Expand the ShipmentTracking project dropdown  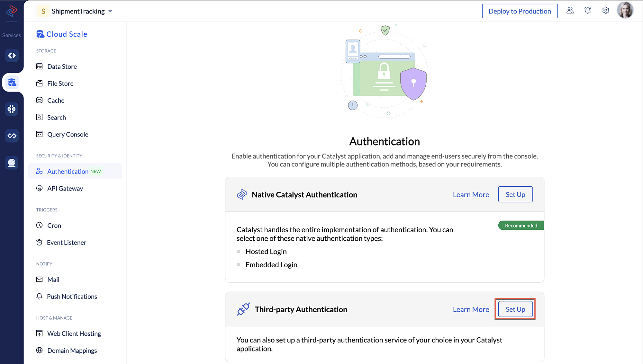[110, 11]
